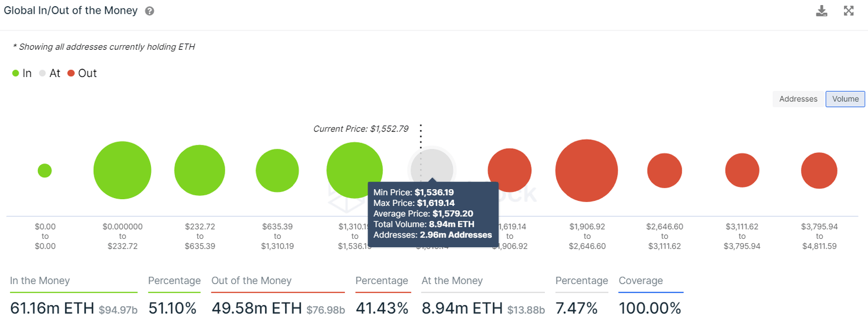Select the Volume view button
Screen dimensions: 868x322
pos(845,99)
